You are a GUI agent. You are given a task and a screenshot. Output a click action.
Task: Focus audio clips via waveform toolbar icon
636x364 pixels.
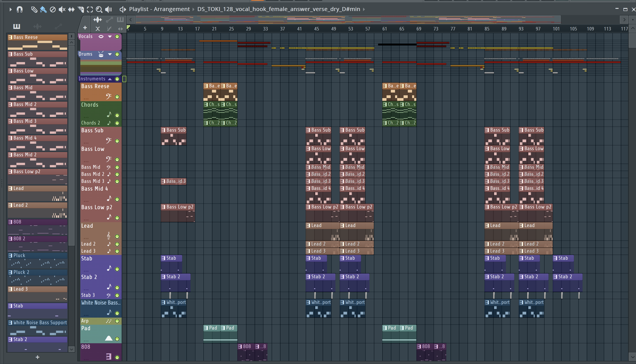[x=97, y=19]
